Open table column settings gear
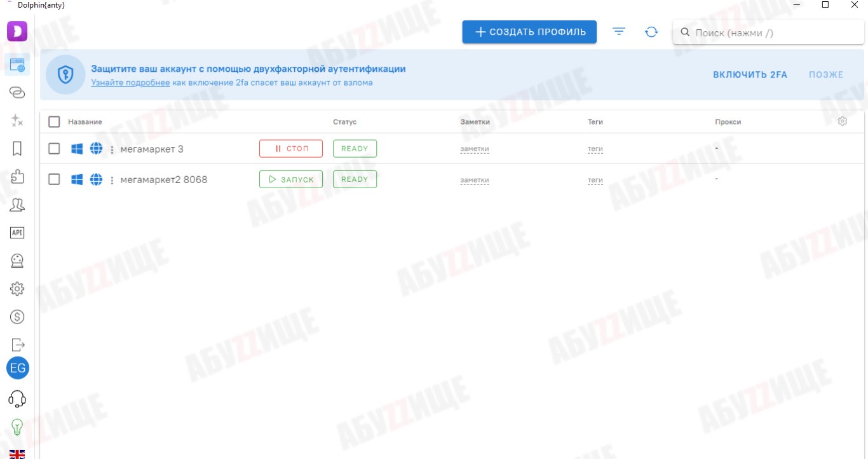This screenshot has width=868, height=459. [x=843, y=121]
